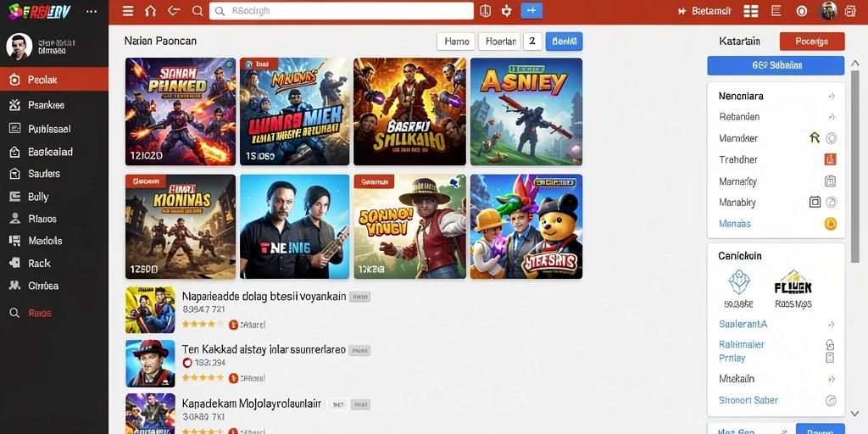Image resolution: width=868 pixels, height=434 pixels.
Task: Select Pecilak in the left sidebar
Action: pos(54,80)
